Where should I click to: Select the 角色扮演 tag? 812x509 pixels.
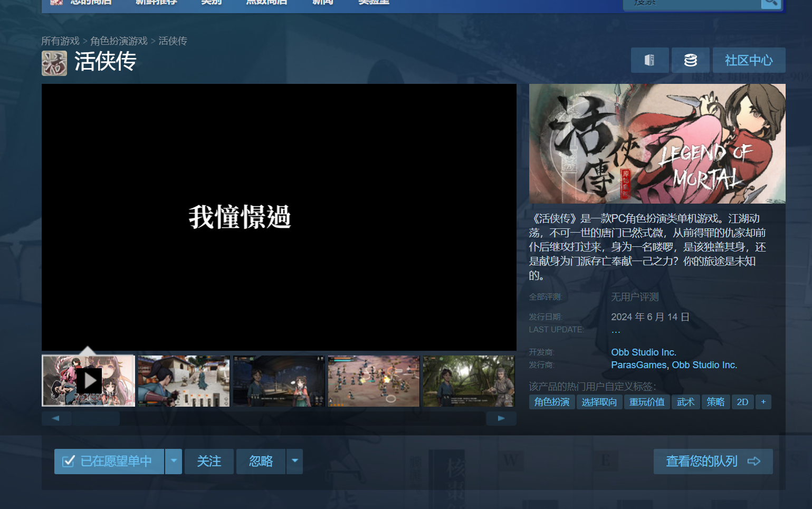552,402
